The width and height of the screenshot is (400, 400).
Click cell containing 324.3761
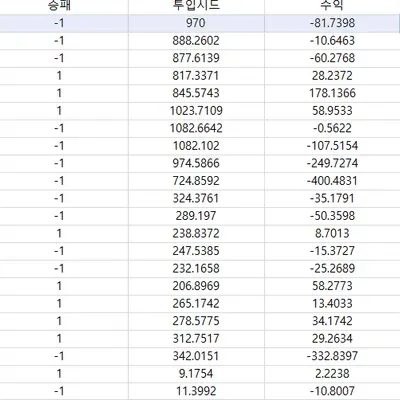pyautogui.click(x=196, y=199)
